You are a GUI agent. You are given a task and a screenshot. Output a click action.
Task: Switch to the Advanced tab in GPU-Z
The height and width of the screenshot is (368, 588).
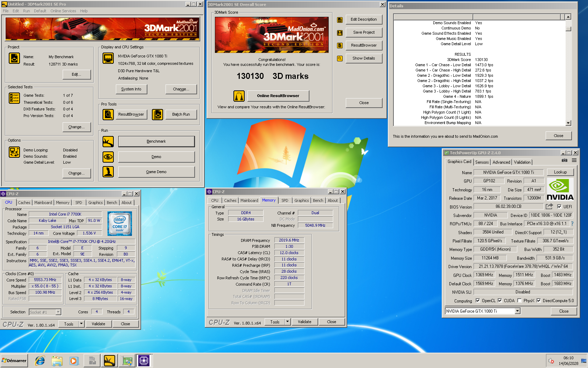501,162
